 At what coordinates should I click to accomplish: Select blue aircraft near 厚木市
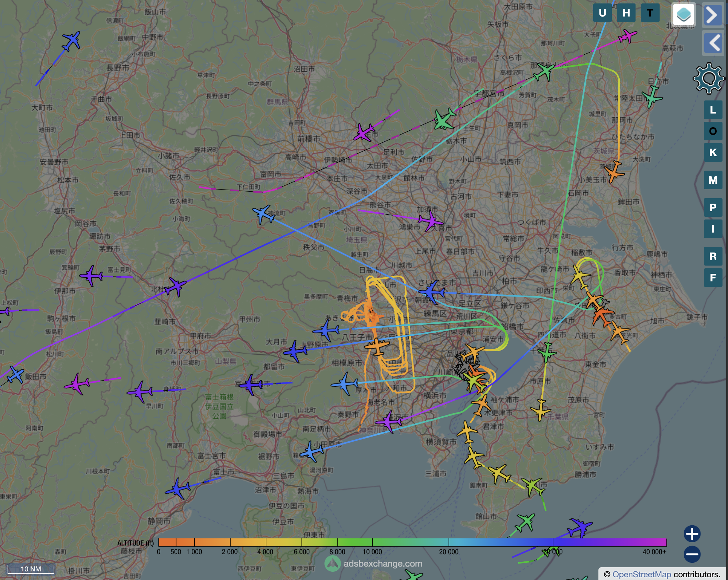pyautogui.click(x=345, y=384)
